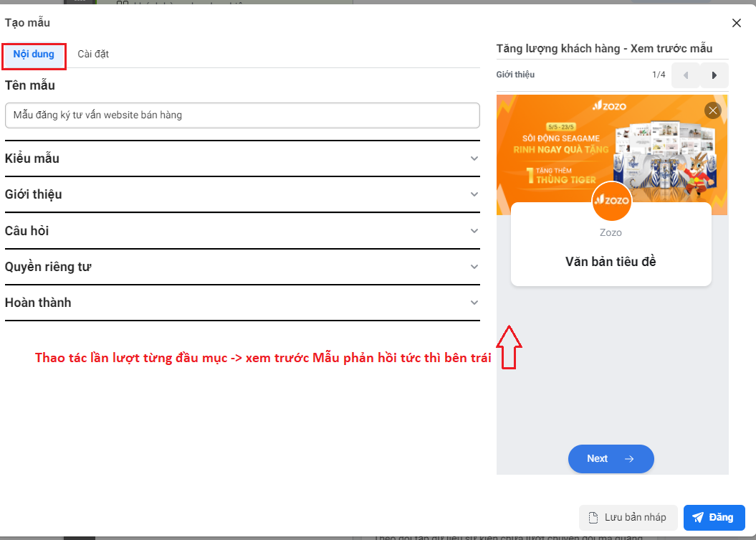Dismiss preview with banner close icon

pos(712,110)
